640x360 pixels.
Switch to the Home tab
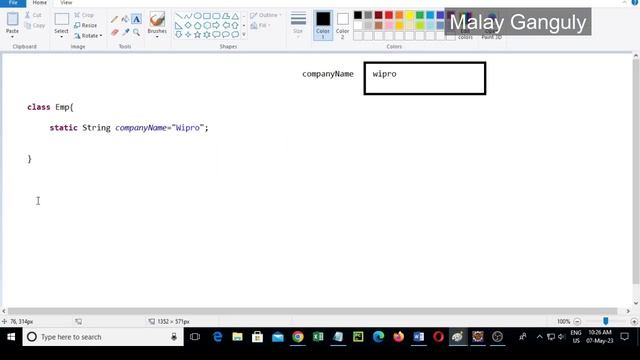click(40, 3)
